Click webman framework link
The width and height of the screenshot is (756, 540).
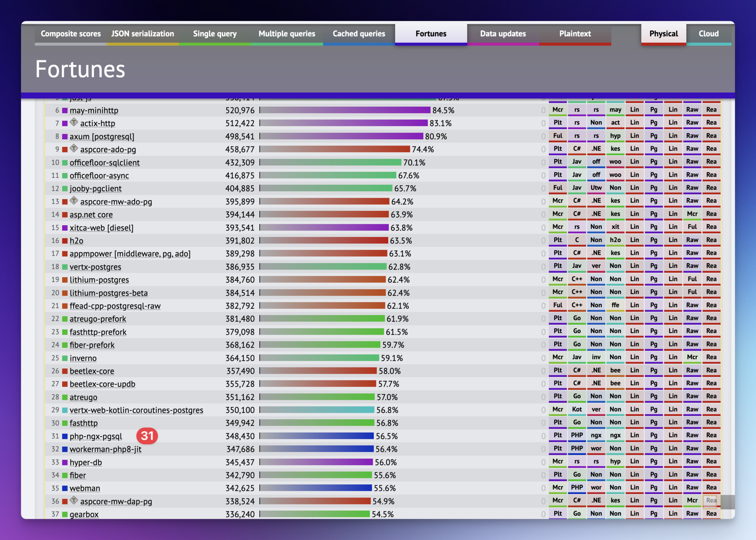(85, 488)
